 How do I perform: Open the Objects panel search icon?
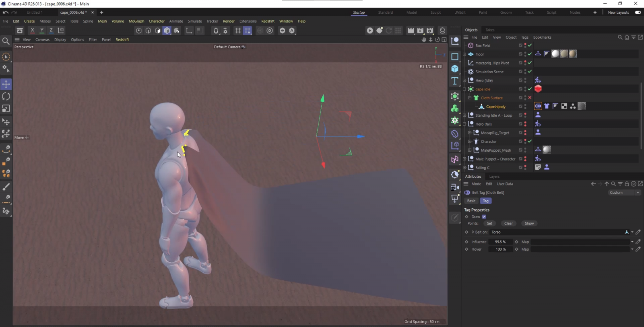click(x=620, y=37)
